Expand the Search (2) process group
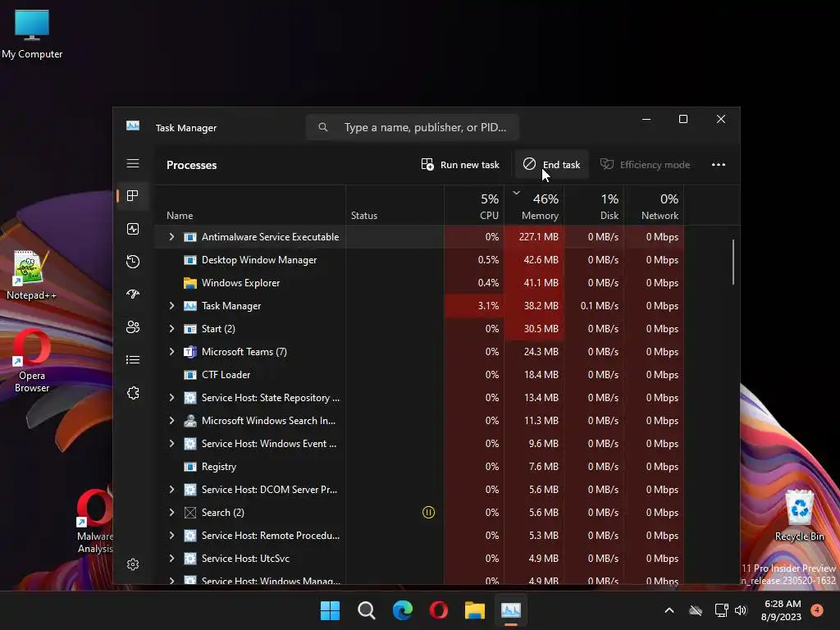 pyautogui.click(x=171, y=513)
